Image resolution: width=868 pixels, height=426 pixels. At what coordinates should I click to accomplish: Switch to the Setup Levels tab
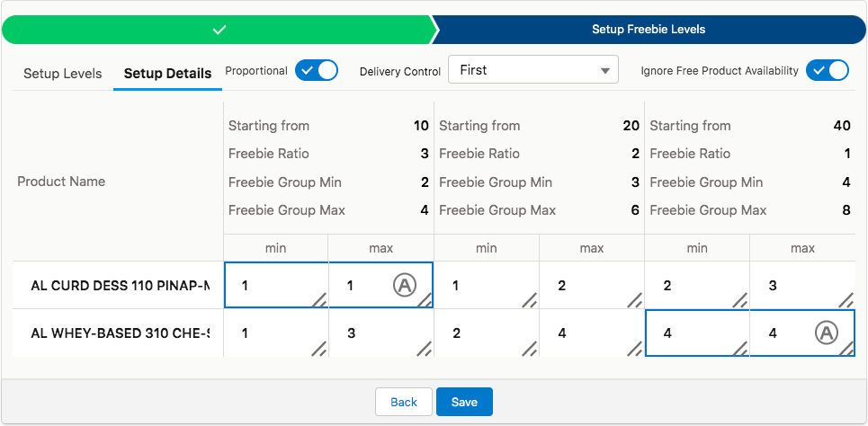[x=62, y=74]
